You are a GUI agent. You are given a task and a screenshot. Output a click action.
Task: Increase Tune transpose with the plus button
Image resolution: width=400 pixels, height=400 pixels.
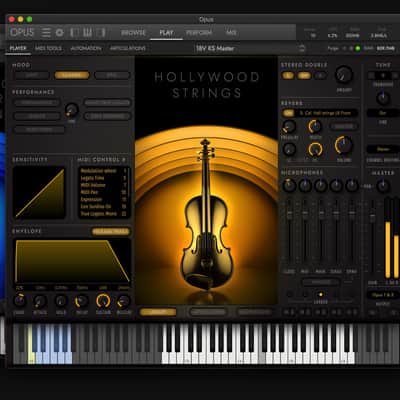click(395, 76)
